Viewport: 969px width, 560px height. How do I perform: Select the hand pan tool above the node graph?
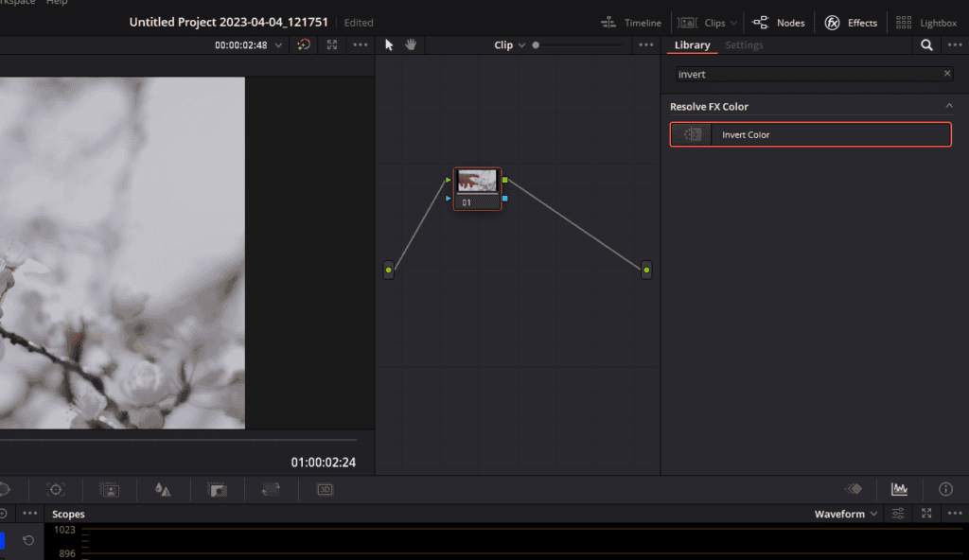pos(413,44)
